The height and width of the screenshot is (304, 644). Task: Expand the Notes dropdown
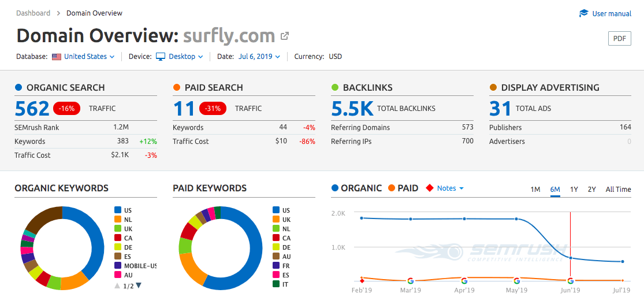(x=450, y=188)
